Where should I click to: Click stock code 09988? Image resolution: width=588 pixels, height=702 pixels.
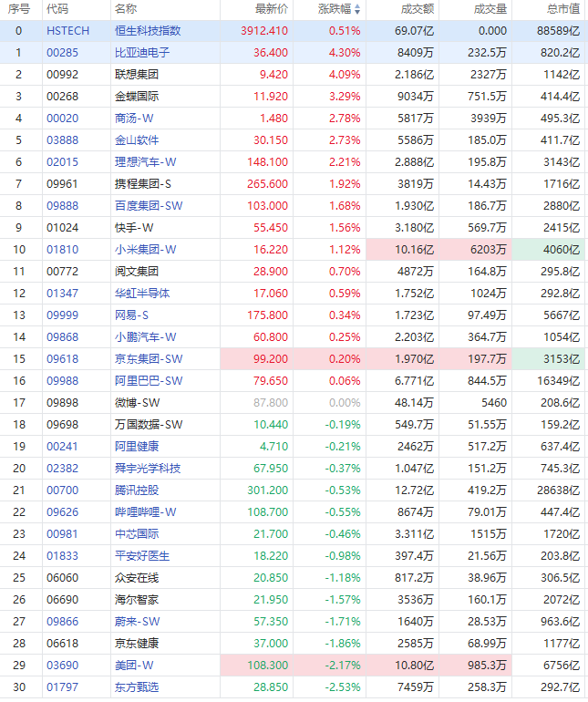pyautogui.click(x=62, y=381)
